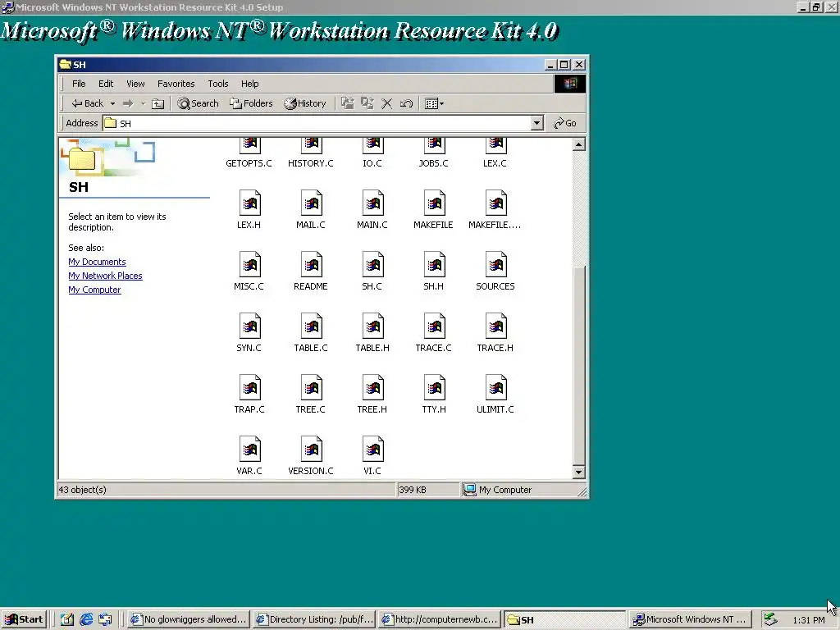The image size is (840, 630).
Task: Select the TABLE.C file icon
Action: 311,333
